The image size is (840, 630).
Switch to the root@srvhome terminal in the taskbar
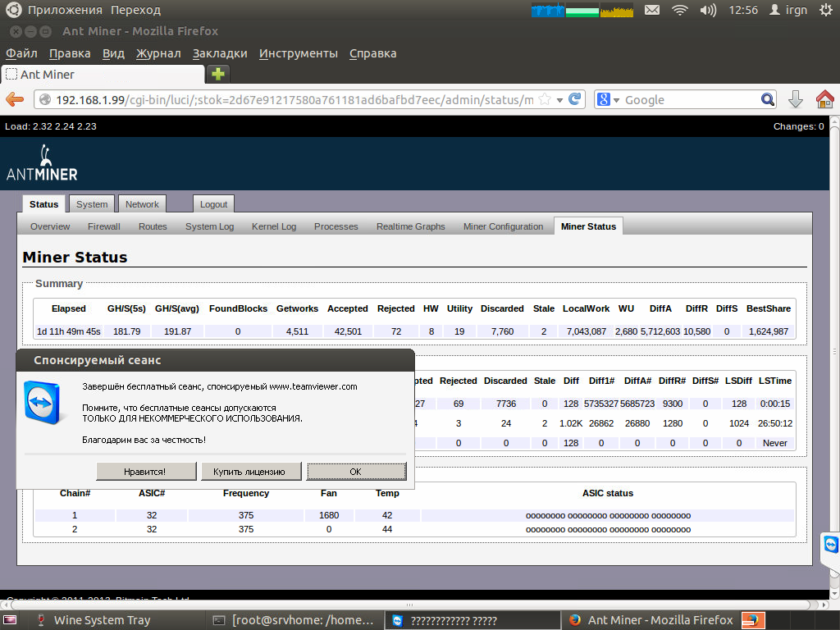[x=294, y=620]
